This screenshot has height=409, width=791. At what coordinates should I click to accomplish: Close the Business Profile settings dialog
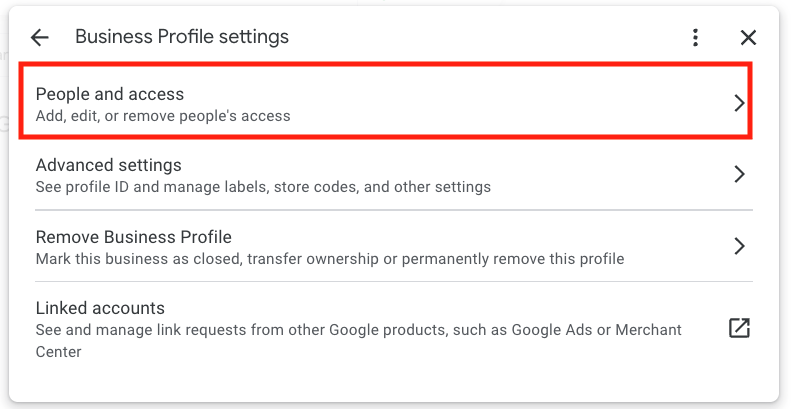tap(748, 38)
